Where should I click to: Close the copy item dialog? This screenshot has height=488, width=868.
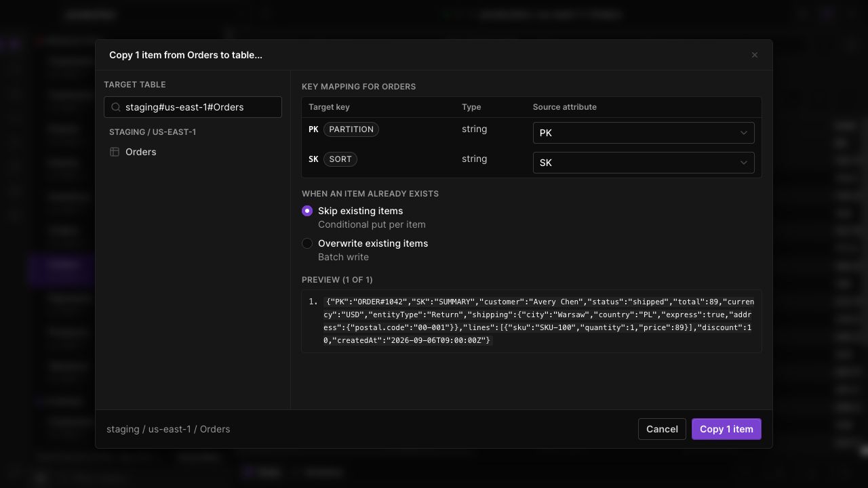click(755, 55)
